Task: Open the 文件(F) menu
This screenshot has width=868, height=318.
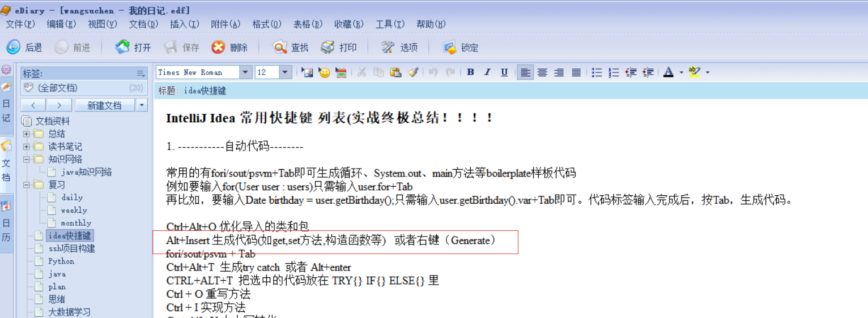Action: click(20, 24)
